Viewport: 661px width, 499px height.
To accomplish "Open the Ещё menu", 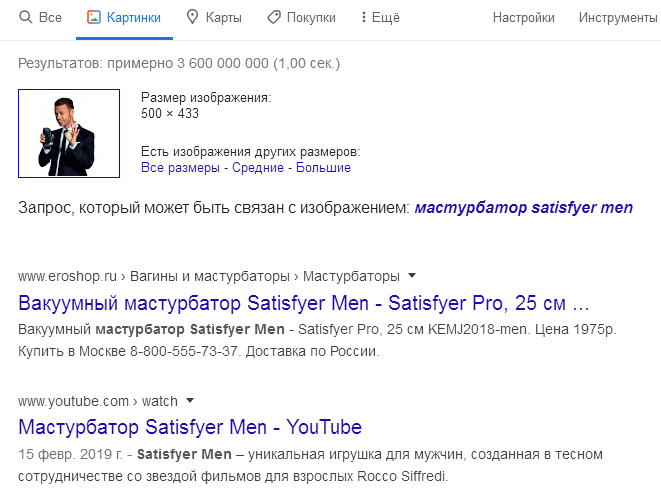I will point(381,17).
